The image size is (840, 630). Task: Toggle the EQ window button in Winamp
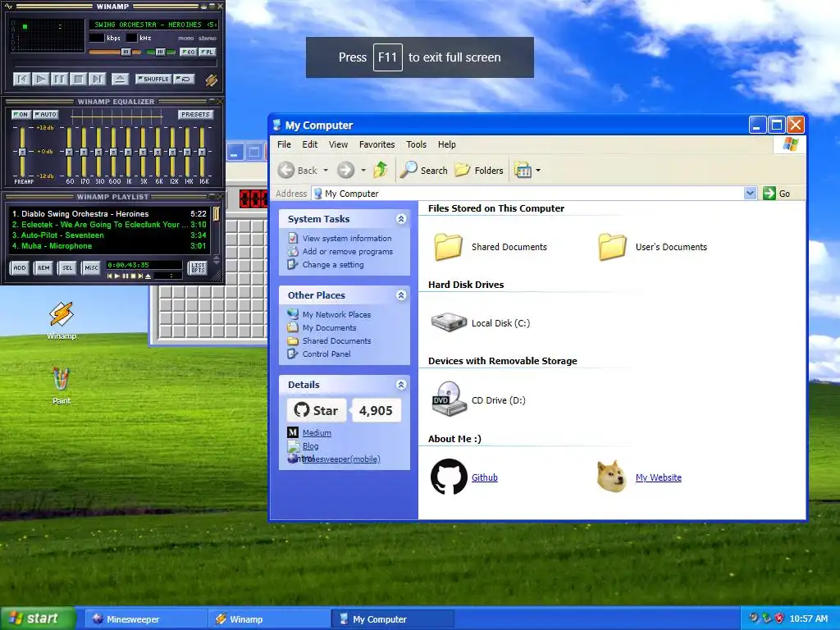point(188,52)
